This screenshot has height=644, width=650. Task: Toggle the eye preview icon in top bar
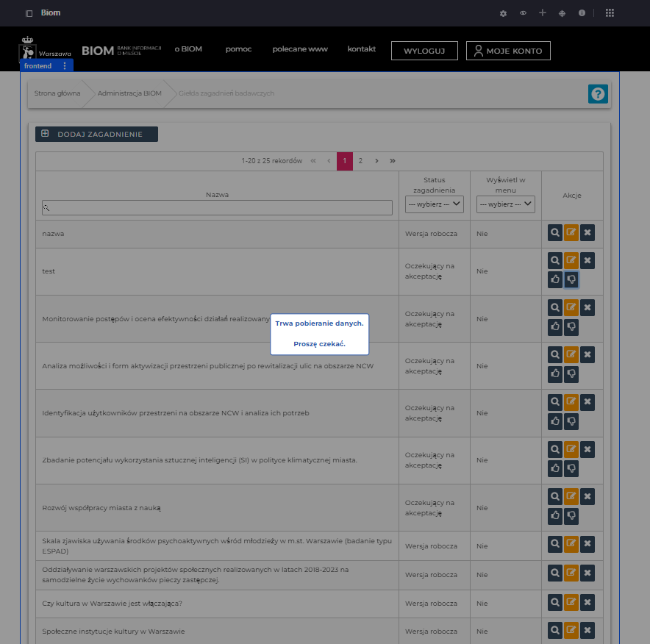[523, 13]
